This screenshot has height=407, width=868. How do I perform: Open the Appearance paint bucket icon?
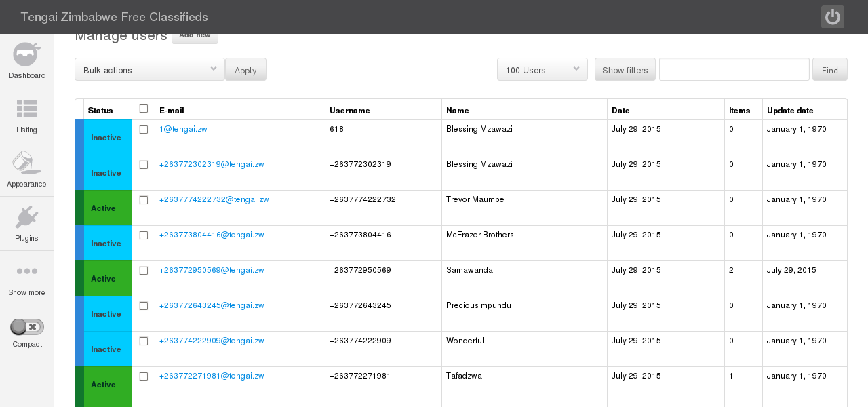click(27, 163)
